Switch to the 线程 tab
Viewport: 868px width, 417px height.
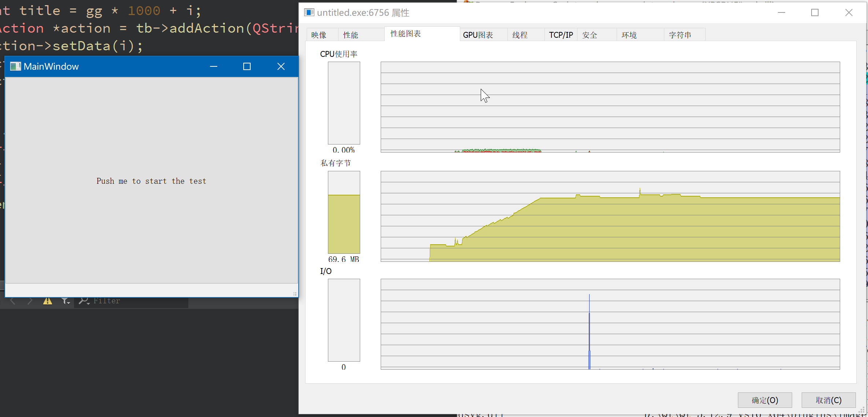pos(520,35)
